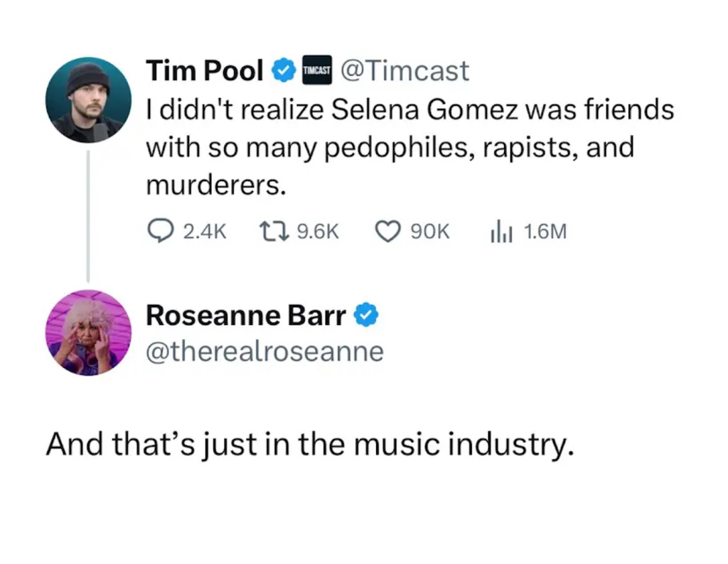Click the 1.6M views count
Screen dimensions: 728x564
[x=545, y=232]
